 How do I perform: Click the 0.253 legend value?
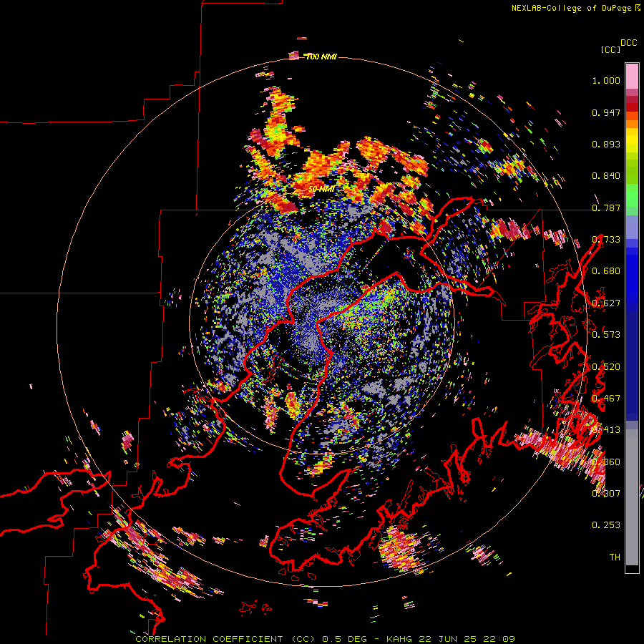[606, 525]
